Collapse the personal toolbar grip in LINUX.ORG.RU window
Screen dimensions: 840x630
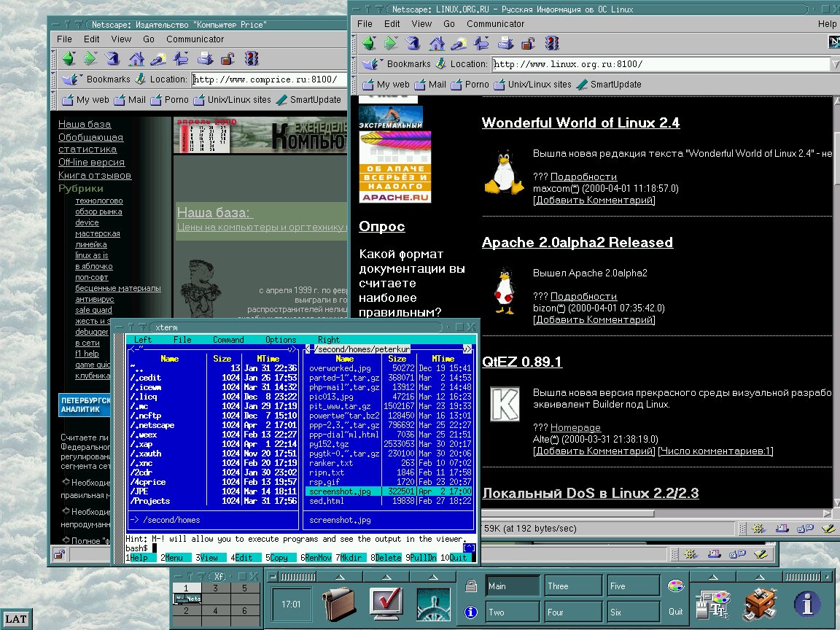point(354,85)
